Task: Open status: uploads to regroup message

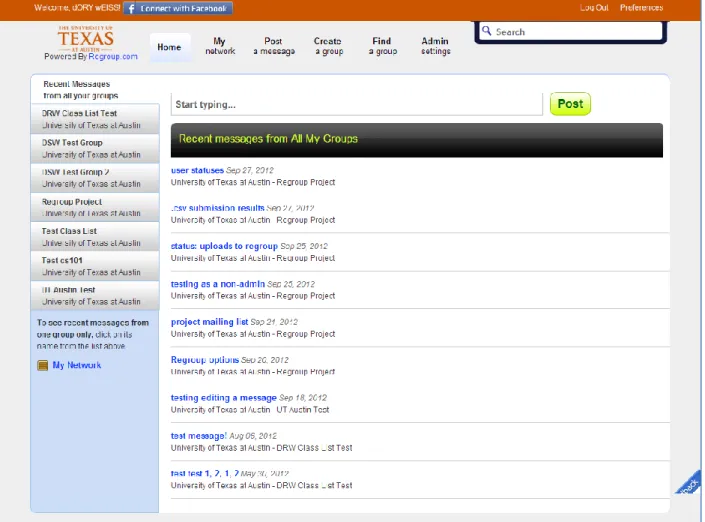Action: point(224,246)
